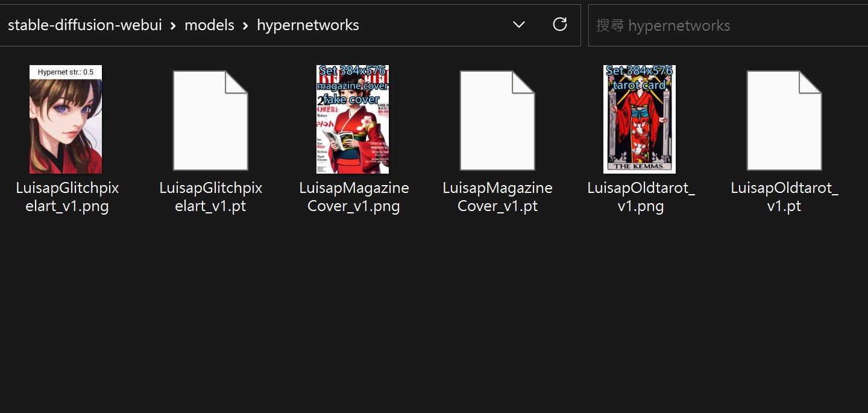Click the LuisapMagazineCover_v1.pt file name text
868x413 pixels.
497,197
